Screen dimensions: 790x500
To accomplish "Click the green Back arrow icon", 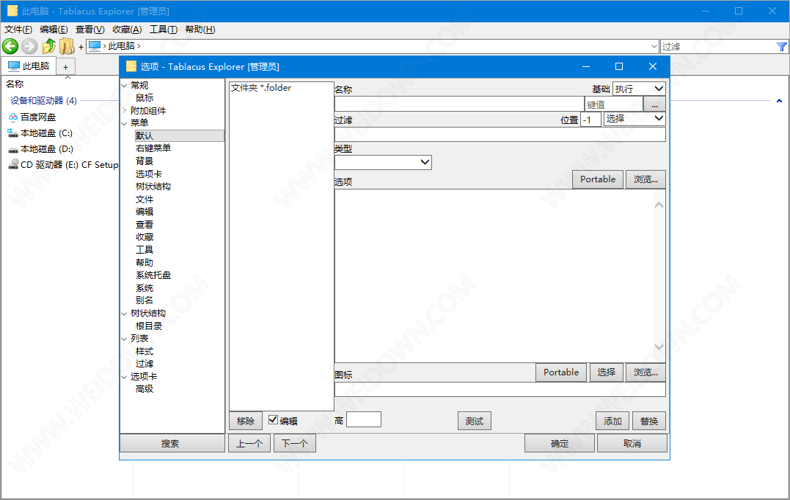I will tap(11, 46).
